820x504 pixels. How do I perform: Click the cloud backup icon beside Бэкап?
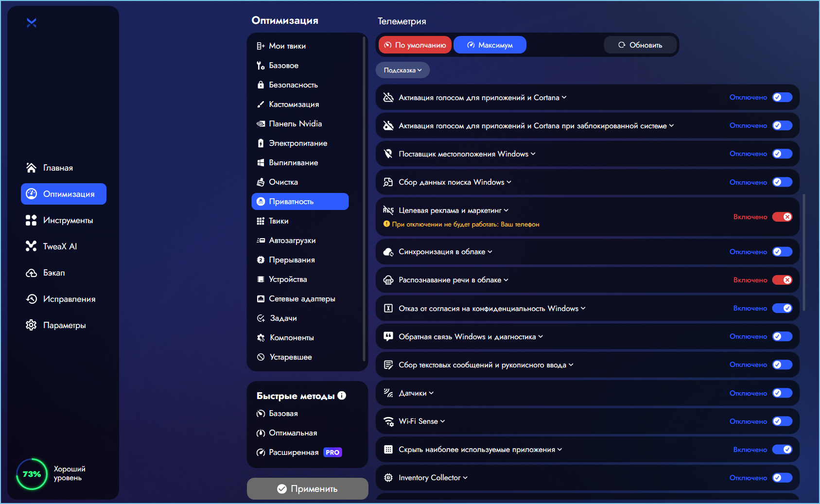[x=31, y=273]
